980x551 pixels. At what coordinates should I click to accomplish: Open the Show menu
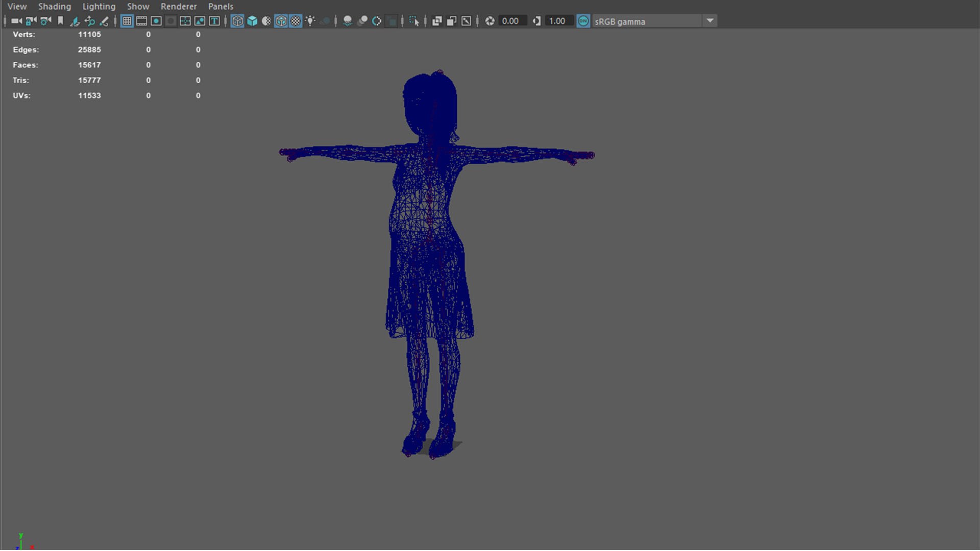[138, 7]
